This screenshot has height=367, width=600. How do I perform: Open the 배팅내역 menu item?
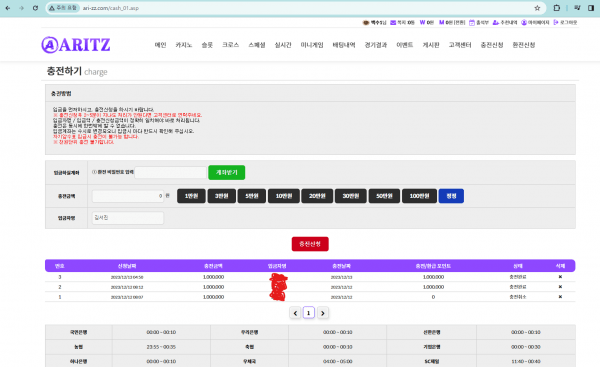point(344,45)
